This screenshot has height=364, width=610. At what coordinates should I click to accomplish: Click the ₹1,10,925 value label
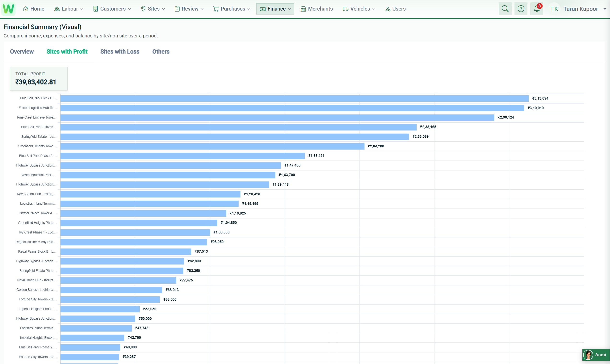238,213
